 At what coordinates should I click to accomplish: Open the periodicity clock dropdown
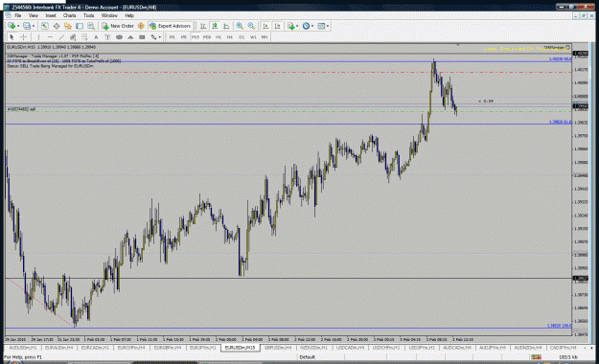coord(308,26)
